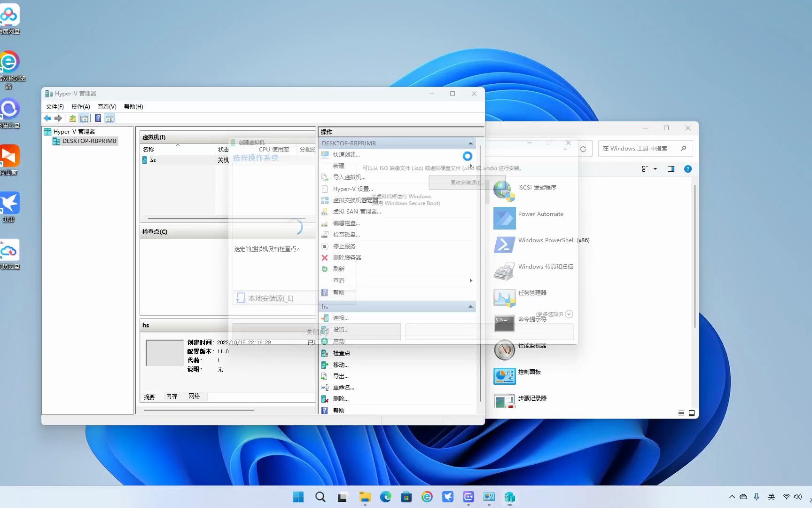Open iSCSI 发起程序 in Windows 工具
Image resolution: width=812 pixels, height=508 pixels.
(x=525, y=191)
